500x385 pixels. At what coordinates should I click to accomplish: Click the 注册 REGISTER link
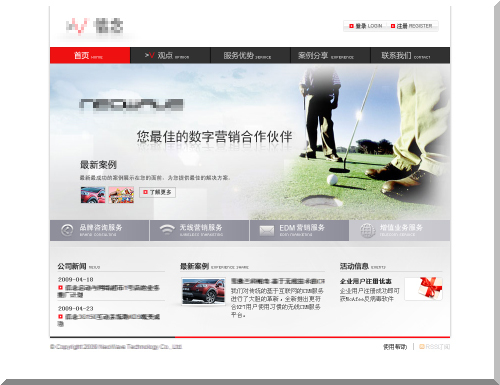click(411, 26)
